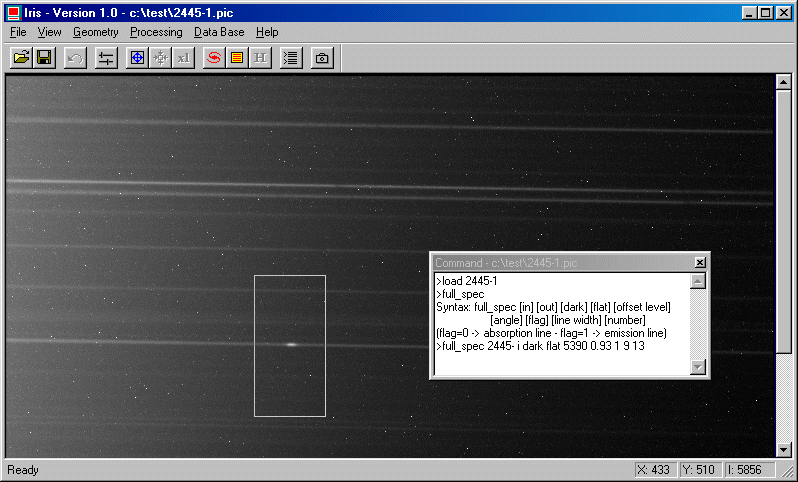
Task: Click the H histogram toolbar icon
Action: click(x=260, y=58)
